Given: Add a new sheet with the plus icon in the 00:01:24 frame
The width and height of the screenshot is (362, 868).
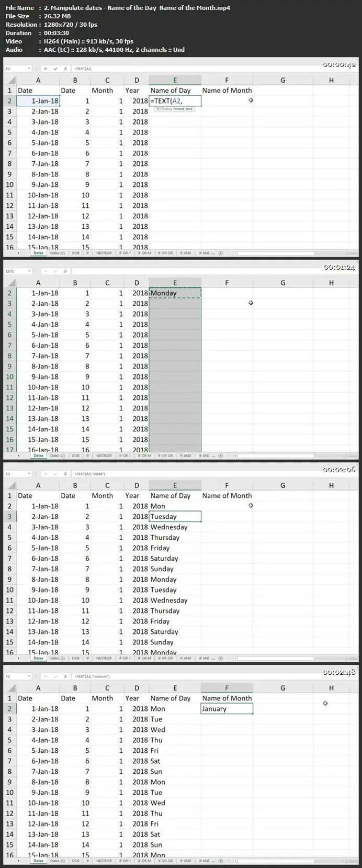Looking at the screenshot, I should coord(221,455).
